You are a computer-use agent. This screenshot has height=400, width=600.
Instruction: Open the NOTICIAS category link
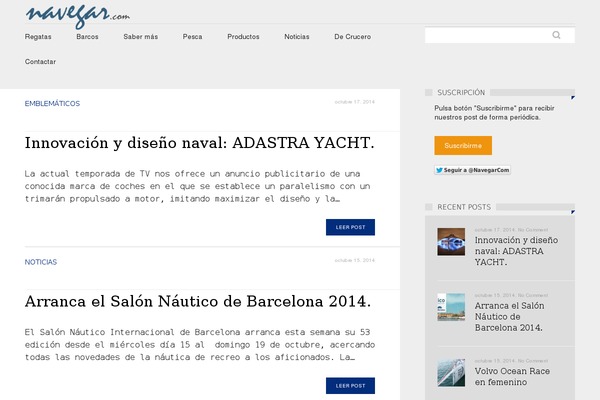click(41, 262)
